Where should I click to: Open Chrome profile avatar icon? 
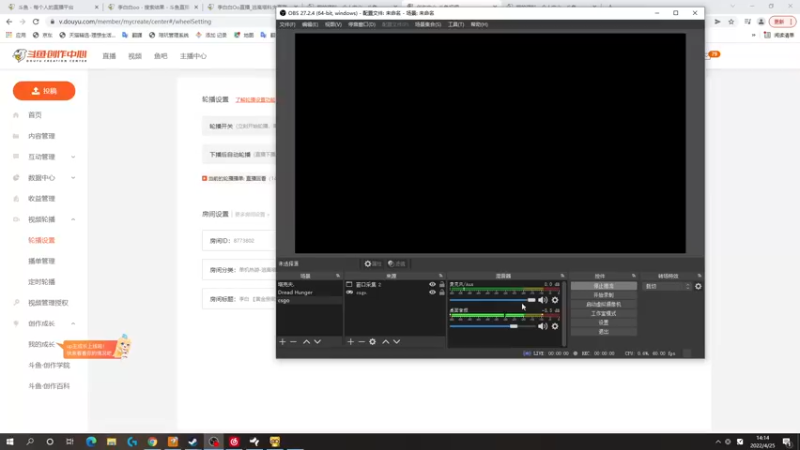pos(761,21)
